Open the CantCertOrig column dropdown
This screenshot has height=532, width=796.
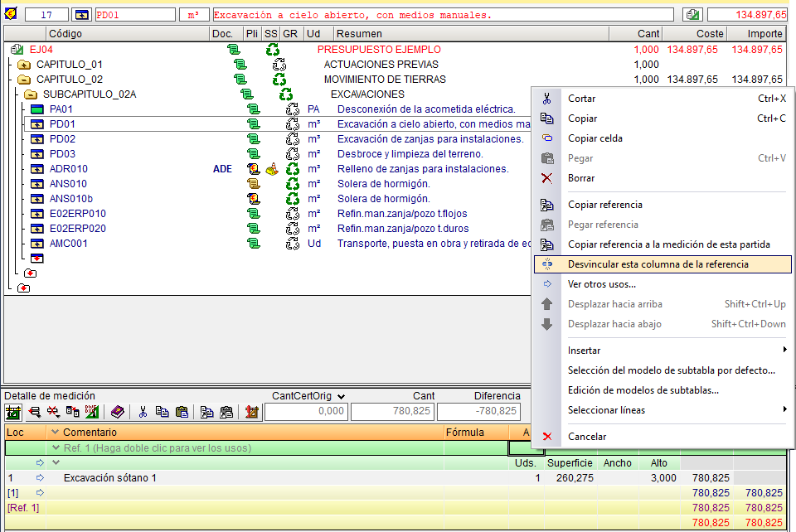pyautogui.click(x=341, y=396)
